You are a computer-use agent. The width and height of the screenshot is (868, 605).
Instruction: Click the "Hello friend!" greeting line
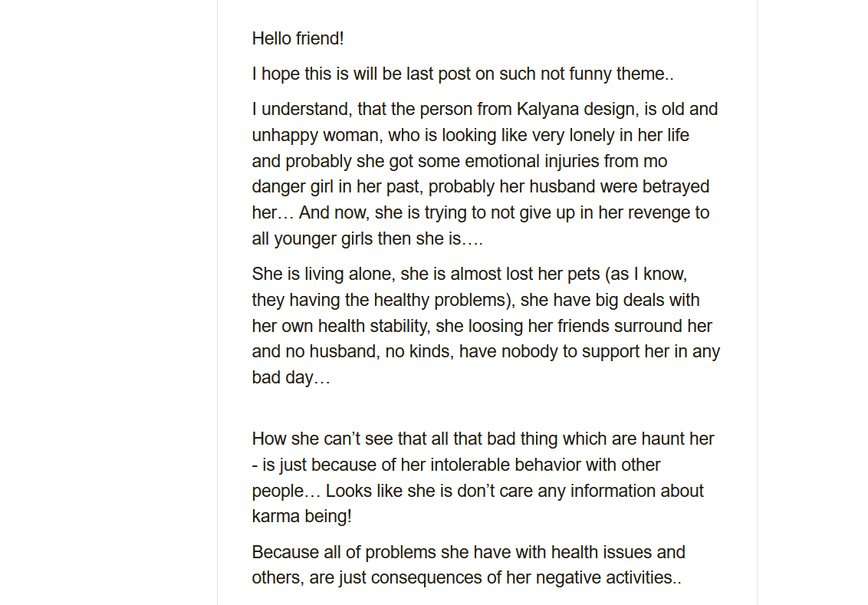click(x=298, y=39)
